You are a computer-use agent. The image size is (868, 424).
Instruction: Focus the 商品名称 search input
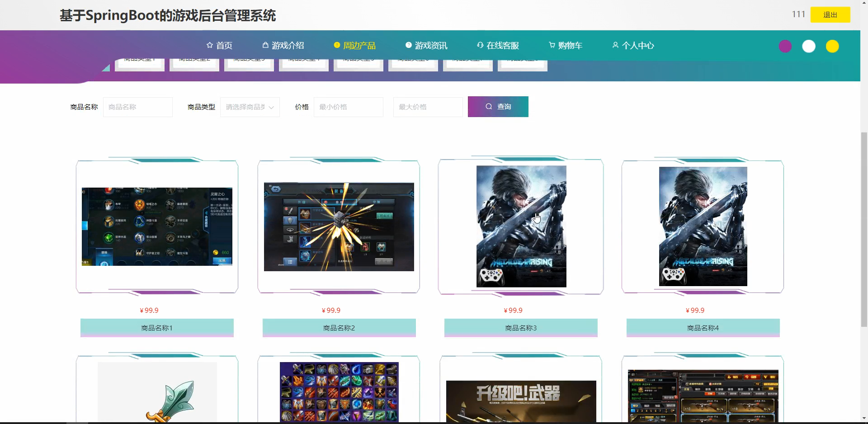click(138, 107)
